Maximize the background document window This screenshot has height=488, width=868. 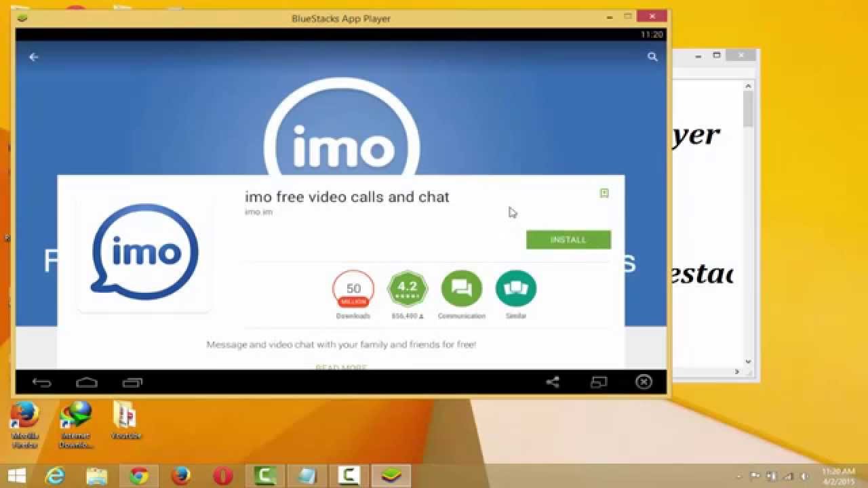click(x=717, y=56)
